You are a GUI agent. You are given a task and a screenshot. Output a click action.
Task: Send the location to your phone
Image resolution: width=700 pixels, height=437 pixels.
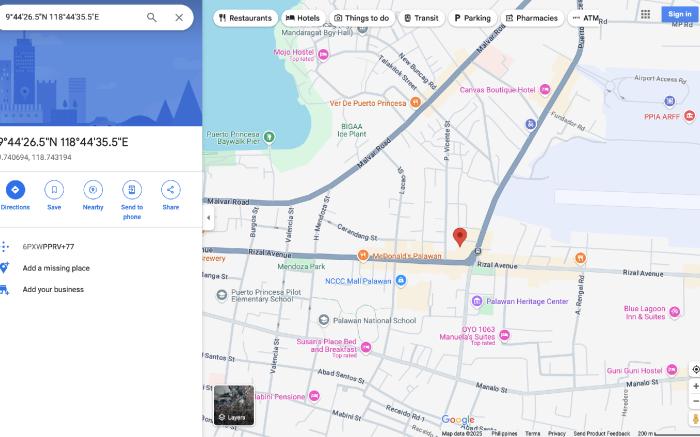click(x=132, y=190)
